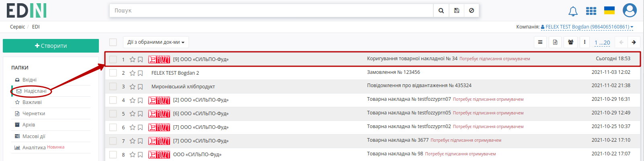
Task: Open the Важливі folder
Action: pos(32,102)
